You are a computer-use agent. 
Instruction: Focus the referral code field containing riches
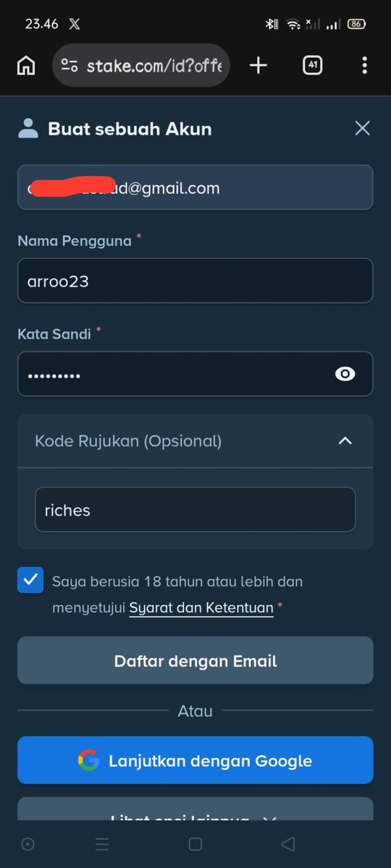(195, 510)
